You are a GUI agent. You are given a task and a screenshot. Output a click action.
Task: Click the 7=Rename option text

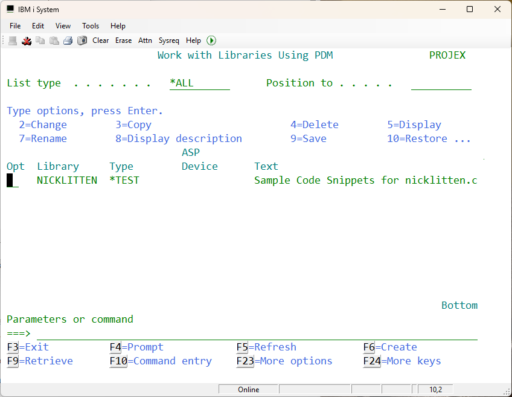pos(43,139)
